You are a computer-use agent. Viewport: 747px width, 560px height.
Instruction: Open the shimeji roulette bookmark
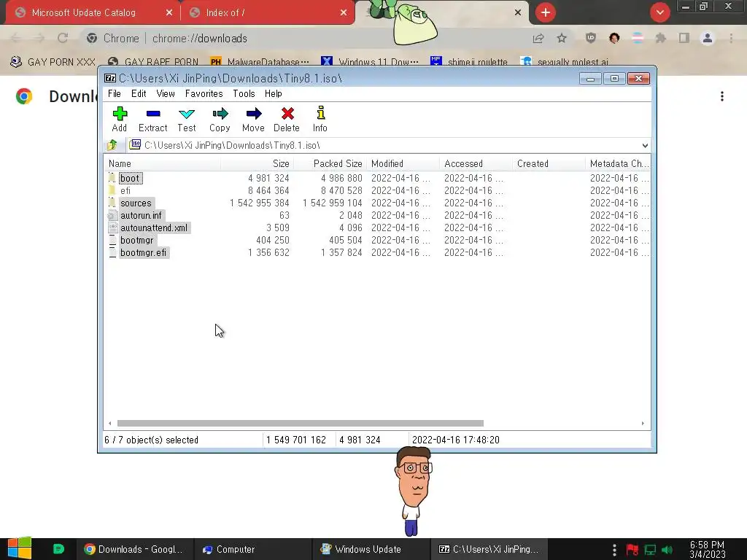pos(469,62)
